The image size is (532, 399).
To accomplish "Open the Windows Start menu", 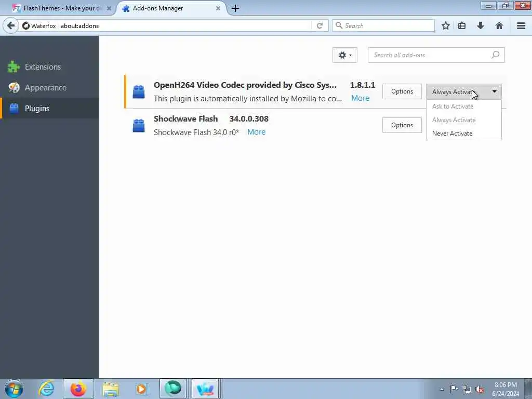I will (x=14, y=389).
